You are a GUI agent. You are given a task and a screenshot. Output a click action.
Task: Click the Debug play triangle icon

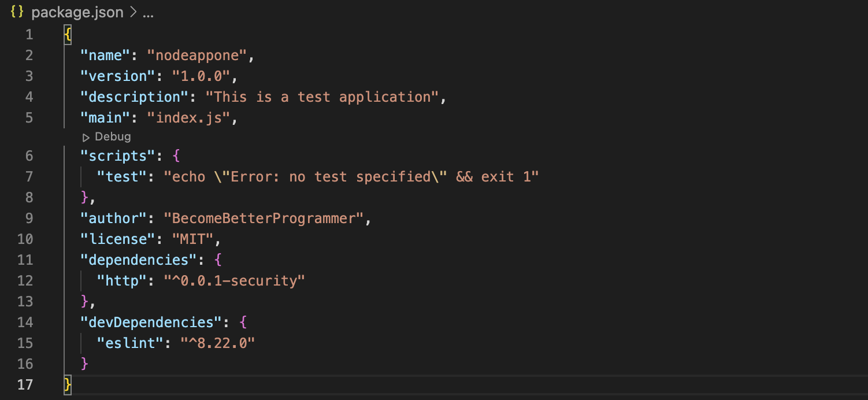coord(86,138)
